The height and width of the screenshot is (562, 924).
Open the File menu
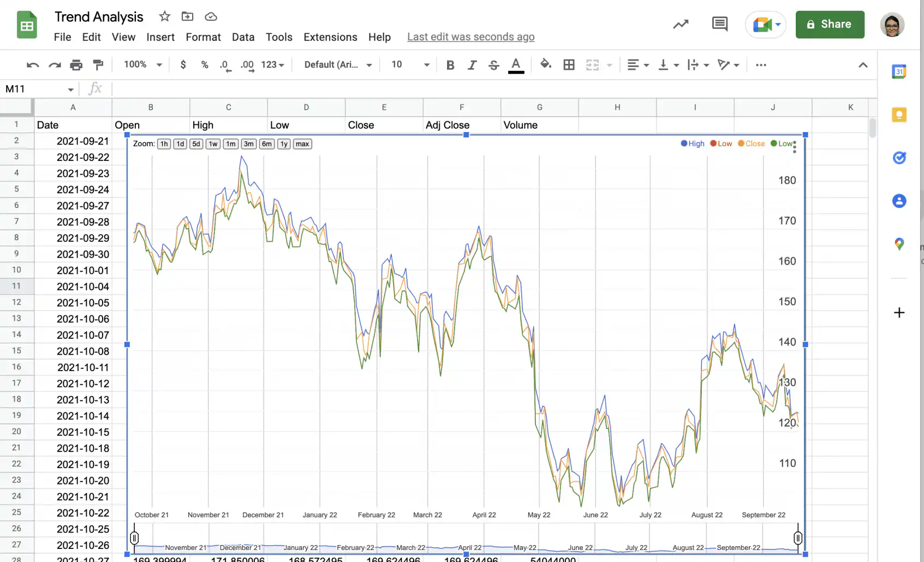coord(62,37)
